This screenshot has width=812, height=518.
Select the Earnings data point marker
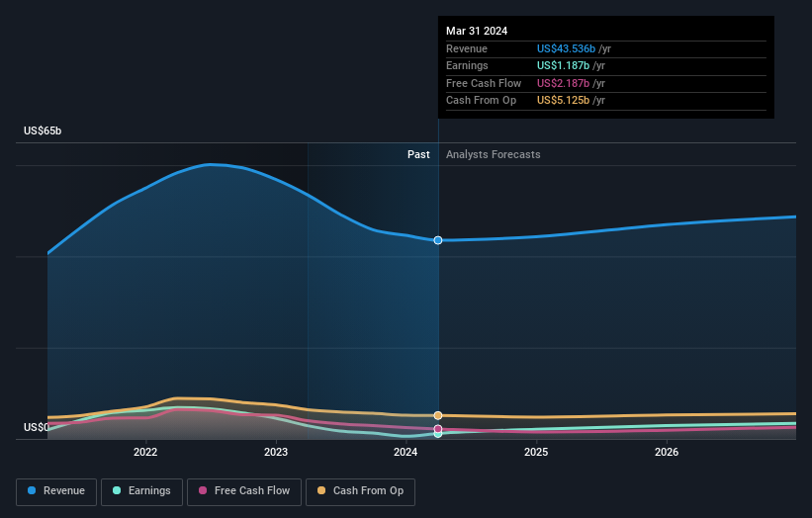click(x=438, y=434)
